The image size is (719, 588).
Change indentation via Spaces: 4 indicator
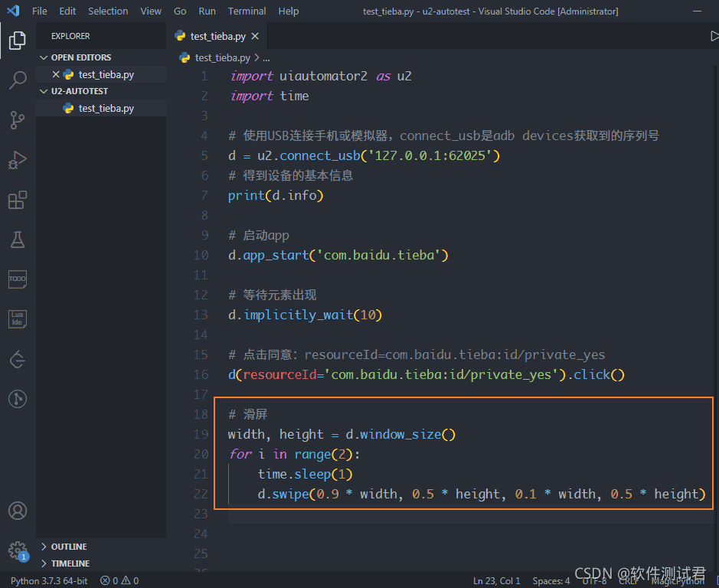coord(550,580)
